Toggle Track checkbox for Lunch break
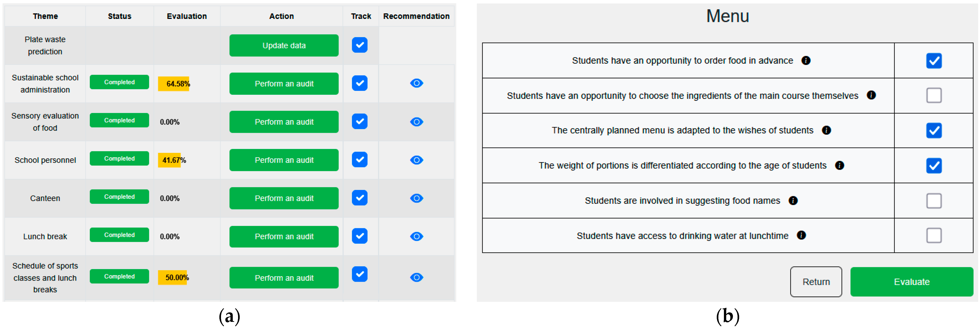The height and width of the screenshot is (329, 980). [360, 236]
